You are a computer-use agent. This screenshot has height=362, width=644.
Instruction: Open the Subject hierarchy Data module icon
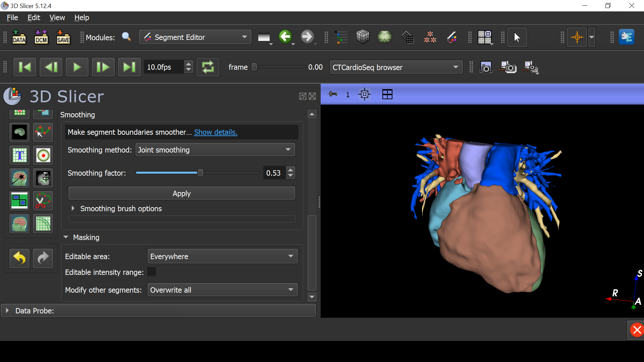click(x=341, y=37)
